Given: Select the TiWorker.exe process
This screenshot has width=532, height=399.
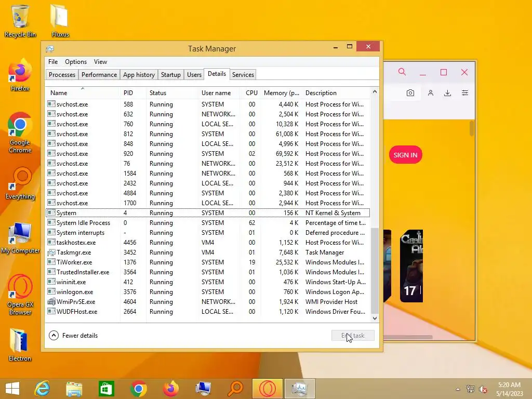Looking at the screenshot, I should (x=208, y=262).
